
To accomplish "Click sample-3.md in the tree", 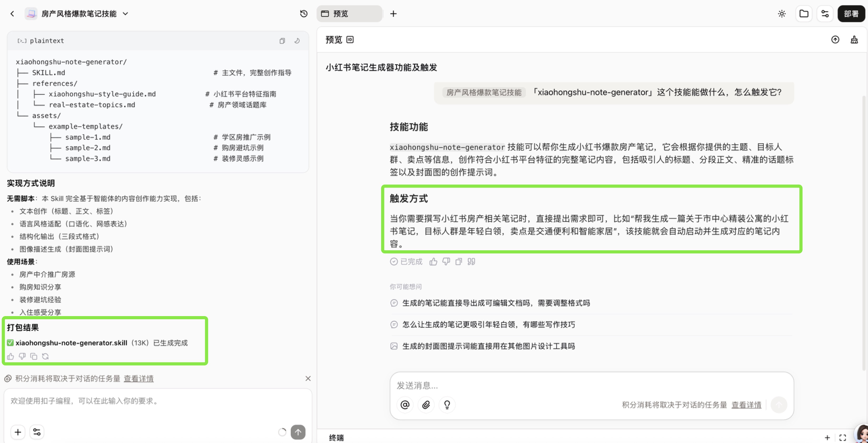I will [x=88, y=159].
